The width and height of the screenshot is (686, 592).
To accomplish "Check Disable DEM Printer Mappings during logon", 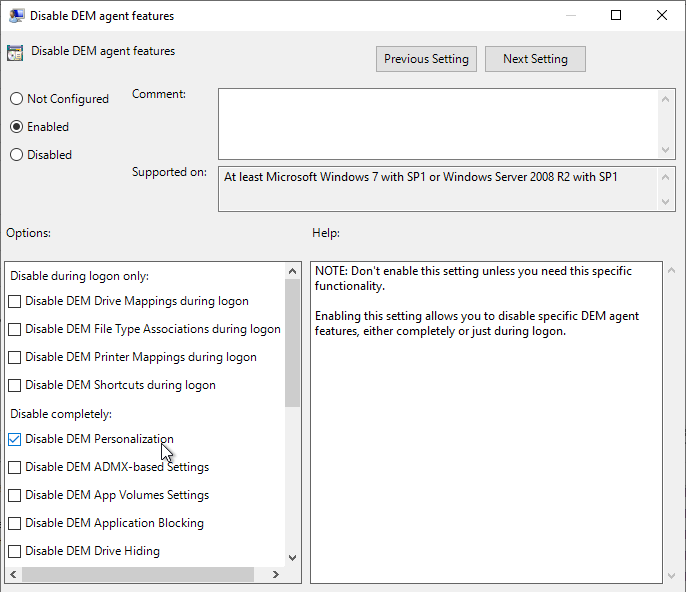I will 14,357.
